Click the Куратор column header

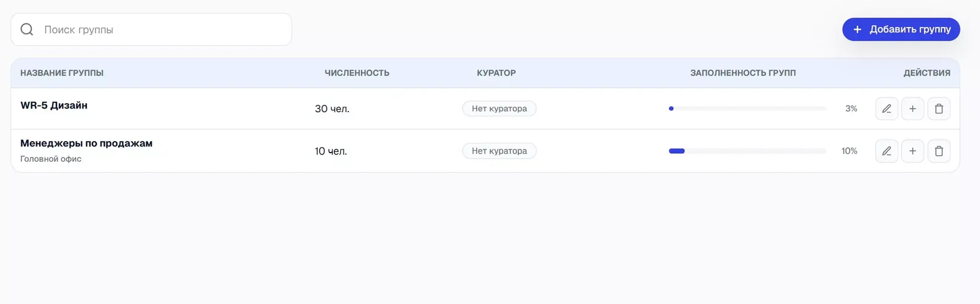tap(496, 73)
